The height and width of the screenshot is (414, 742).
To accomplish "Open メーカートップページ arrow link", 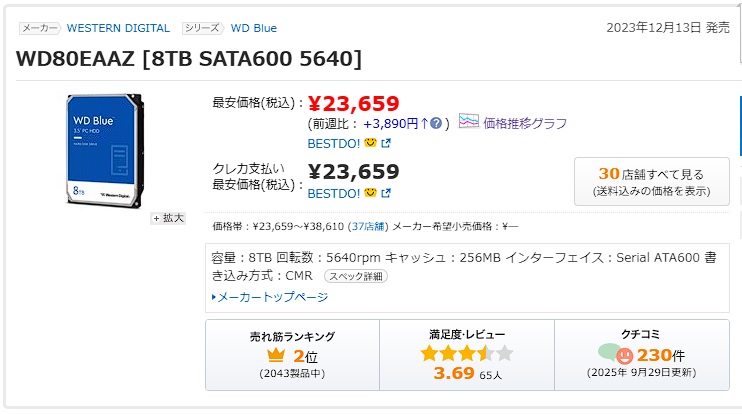I will click(x=270, y=297).
